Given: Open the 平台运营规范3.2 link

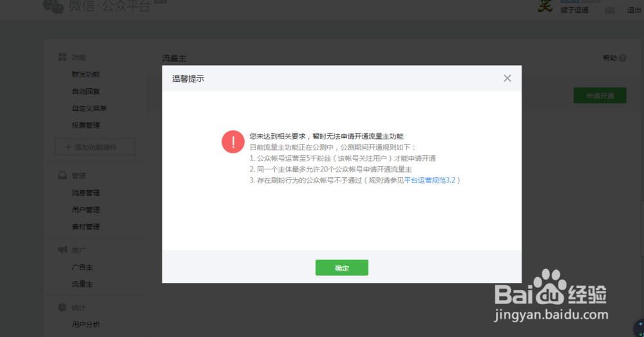Looking at the screenshot, I should [x=430, y=180].
